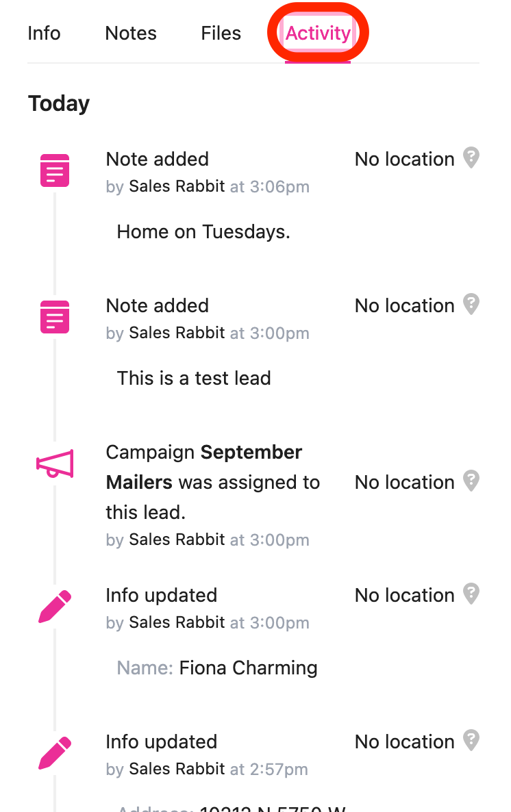Click the help icon next to the campaign's No location
The width and height of the screenshot is (511, 812).
tap(471, 481)
